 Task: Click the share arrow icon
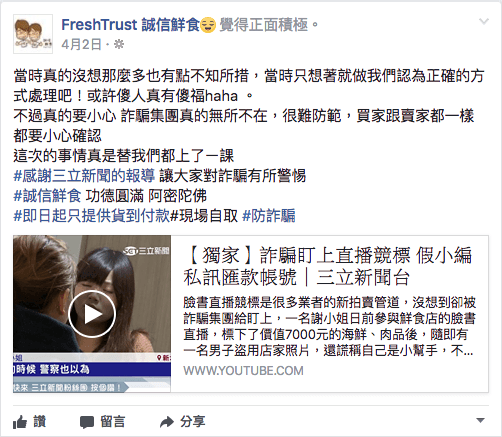[167, 422]
